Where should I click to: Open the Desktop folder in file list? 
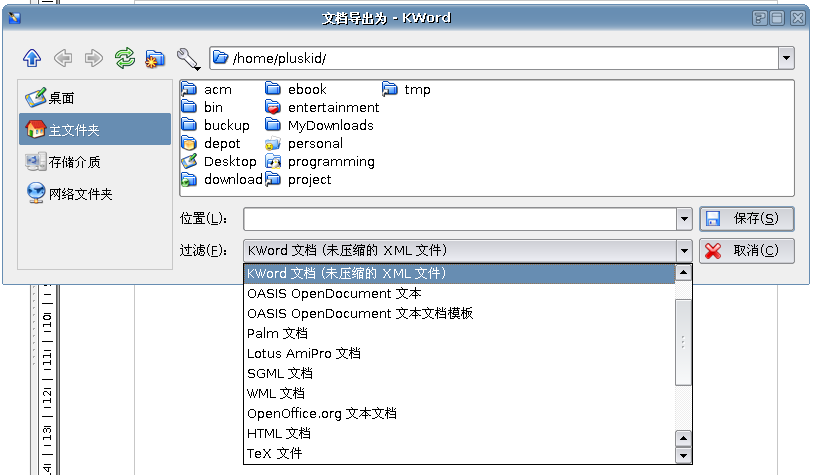click(x=219, y=161)
